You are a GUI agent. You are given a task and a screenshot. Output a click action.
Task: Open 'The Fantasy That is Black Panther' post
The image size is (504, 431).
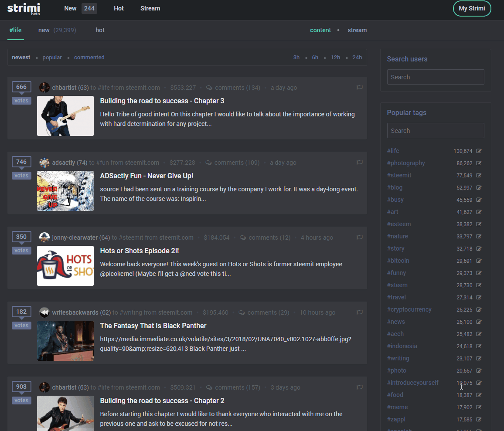153,326
